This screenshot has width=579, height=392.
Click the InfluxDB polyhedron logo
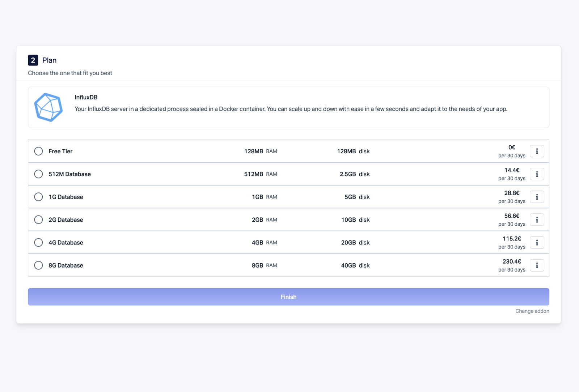pos(48,107)
